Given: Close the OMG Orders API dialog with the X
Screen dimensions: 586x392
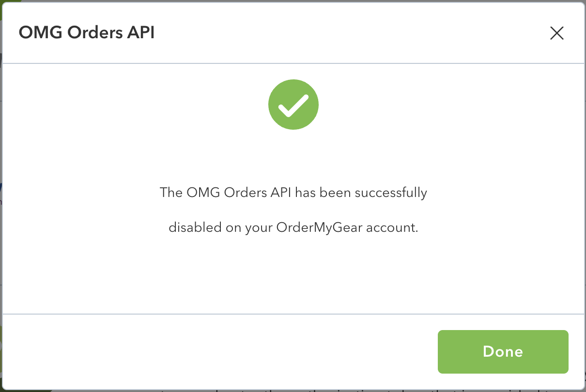Looking at the screenshot, I should click(557, 33).
